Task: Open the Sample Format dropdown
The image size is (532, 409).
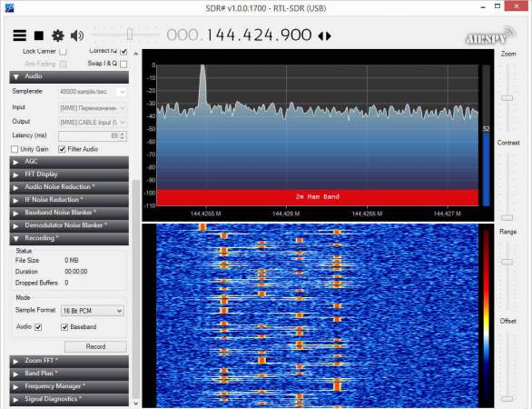Action: click(93, 311)
